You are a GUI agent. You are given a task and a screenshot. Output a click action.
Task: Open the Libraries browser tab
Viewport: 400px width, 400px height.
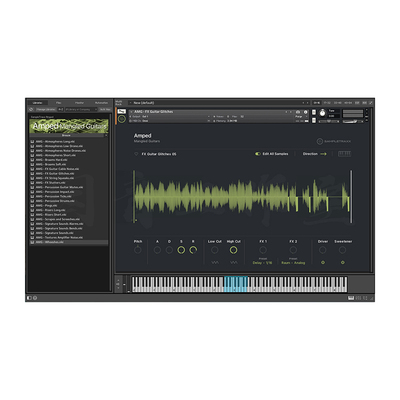(38, 103)
